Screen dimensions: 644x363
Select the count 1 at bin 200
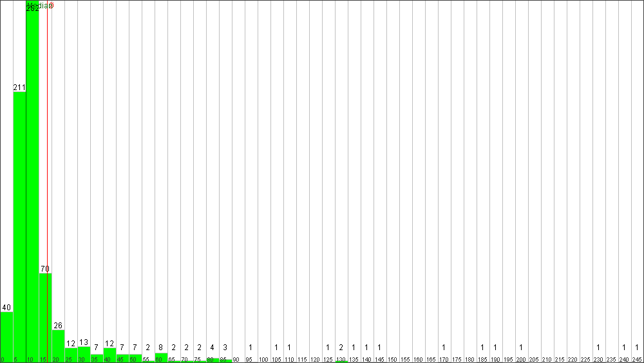tap(521, 348)
